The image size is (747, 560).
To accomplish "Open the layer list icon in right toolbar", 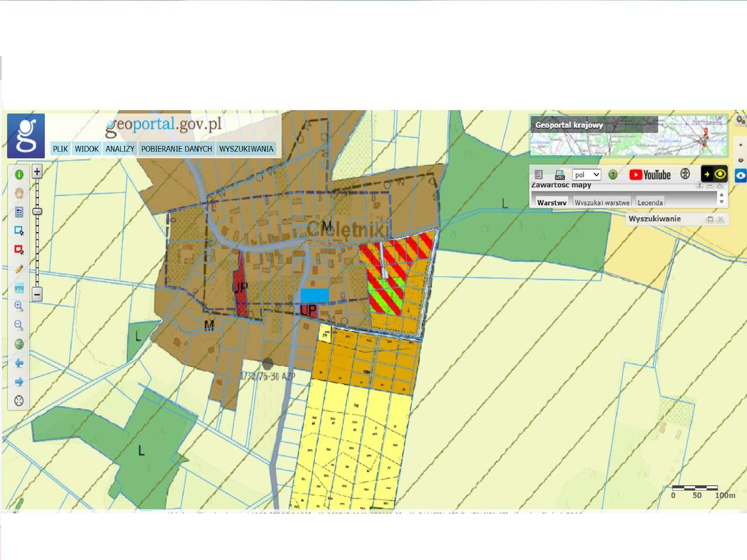I will click(539, 174).
